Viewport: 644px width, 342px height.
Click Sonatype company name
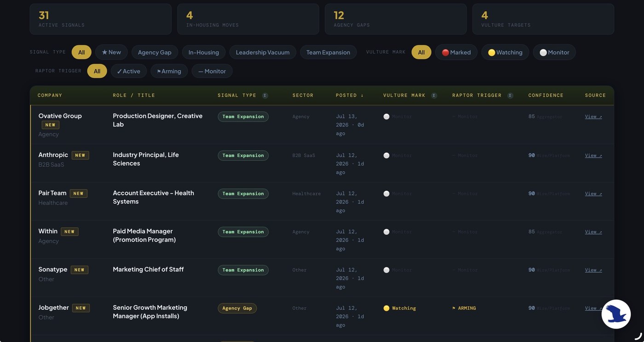pos(52,269)
